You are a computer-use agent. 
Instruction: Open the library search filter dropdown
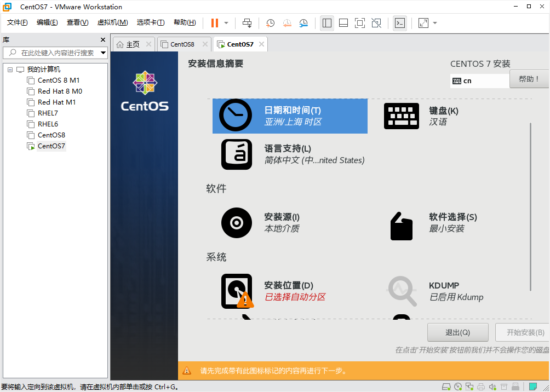pyautogui.click(x=103, y=53)
